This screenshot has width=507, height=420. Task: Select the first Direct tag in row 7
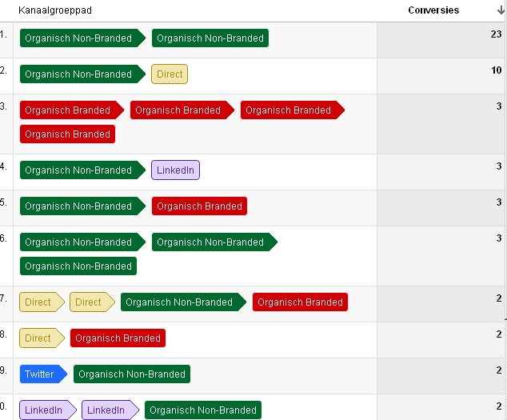(39, 302)
